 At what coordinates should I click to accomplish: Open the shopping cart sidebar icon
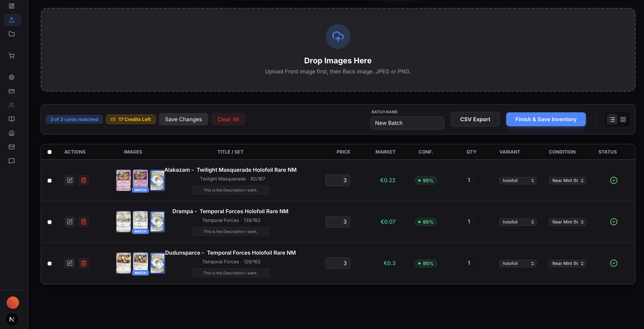(11, 56)
